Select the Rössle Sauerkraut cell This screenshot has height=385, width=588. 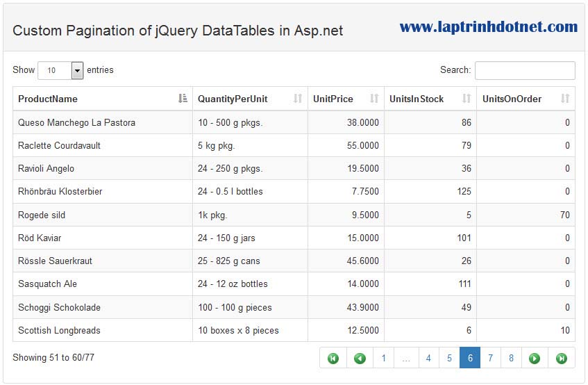pyautogui.click(x=103, y=261)
